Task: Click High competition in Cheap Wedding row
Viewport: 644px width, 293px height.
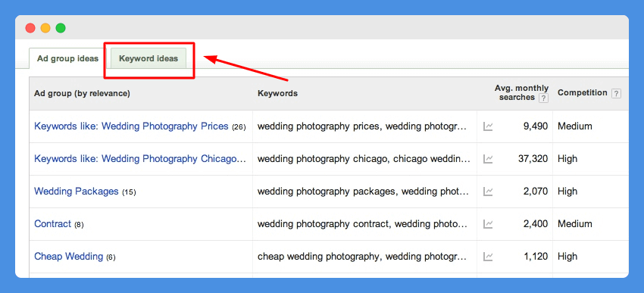Action: pos(567,257)
